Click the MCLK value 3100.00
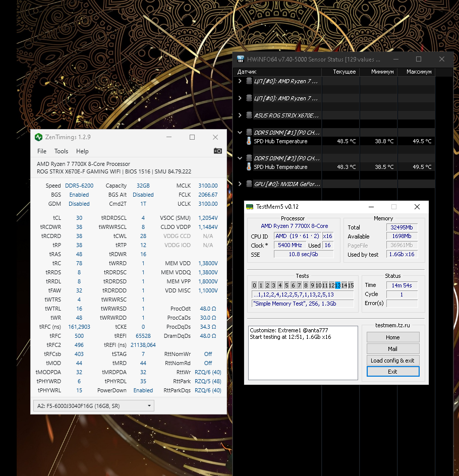459x476 pixels. point(208,186)
